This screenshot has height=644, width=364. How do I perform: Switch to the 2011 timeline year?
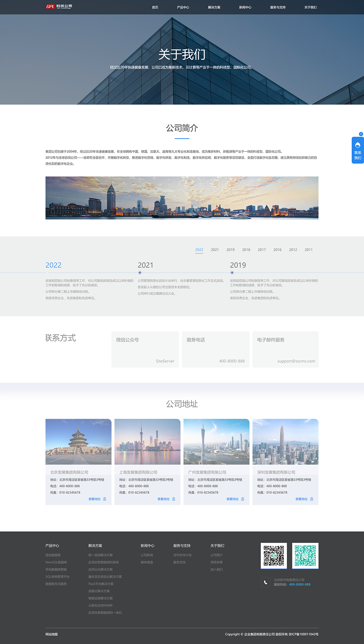[309, 250]
